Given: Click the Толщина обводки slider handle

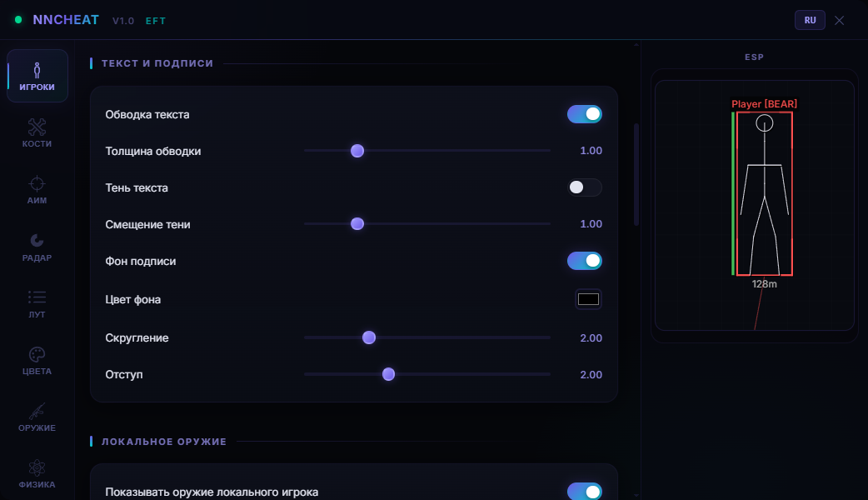Looking at the screenshot, I should coord(357,151).
